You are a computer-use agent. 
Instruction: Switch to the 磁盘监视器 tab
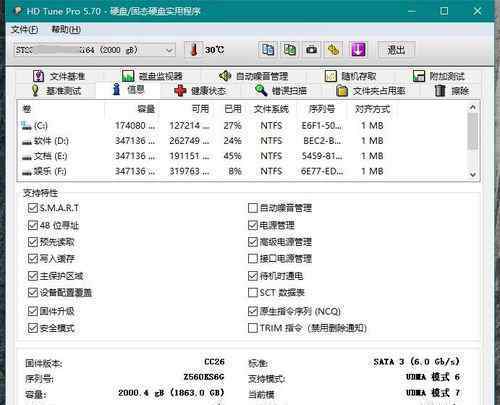coord(152,76)
